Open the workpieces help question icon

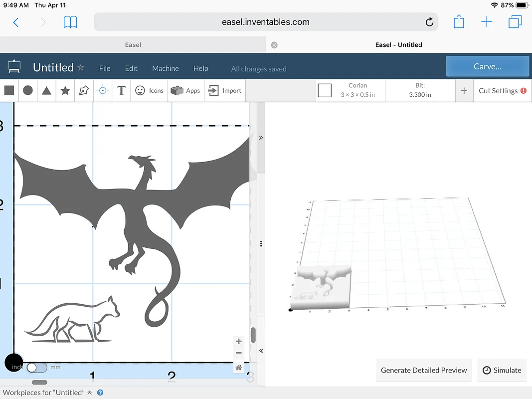coord(100,393)
